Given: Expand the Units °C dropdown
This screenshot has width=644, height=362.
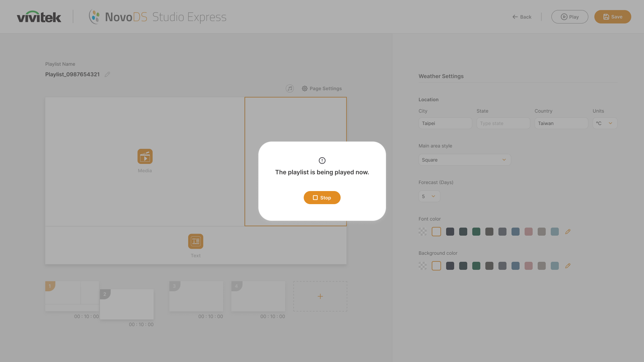Looking at the screenshot, I should [x=605, y=123].
